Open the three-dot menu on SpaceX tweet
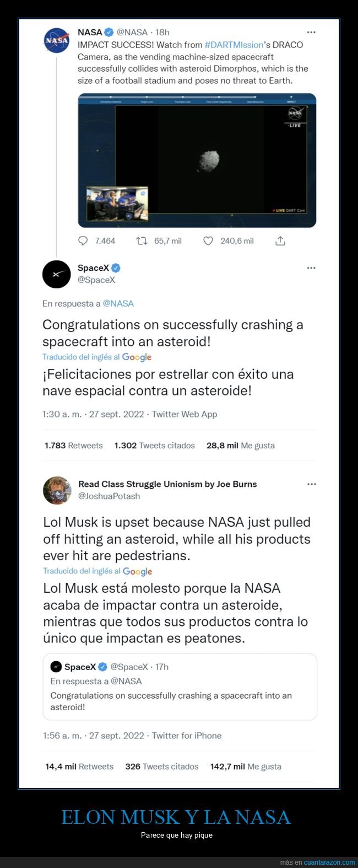The image size is (358, 868). pos(311,268)
